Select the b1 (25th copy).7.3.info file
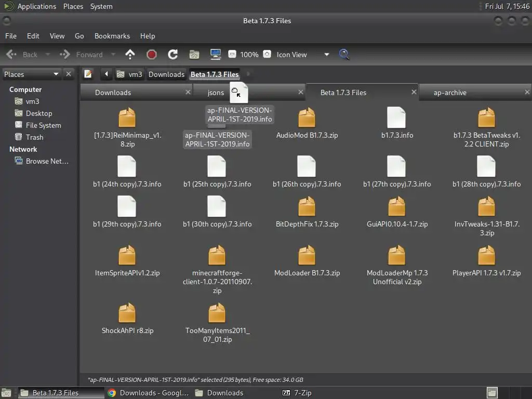Screen dimensions: 532x399 click(217, 172)
